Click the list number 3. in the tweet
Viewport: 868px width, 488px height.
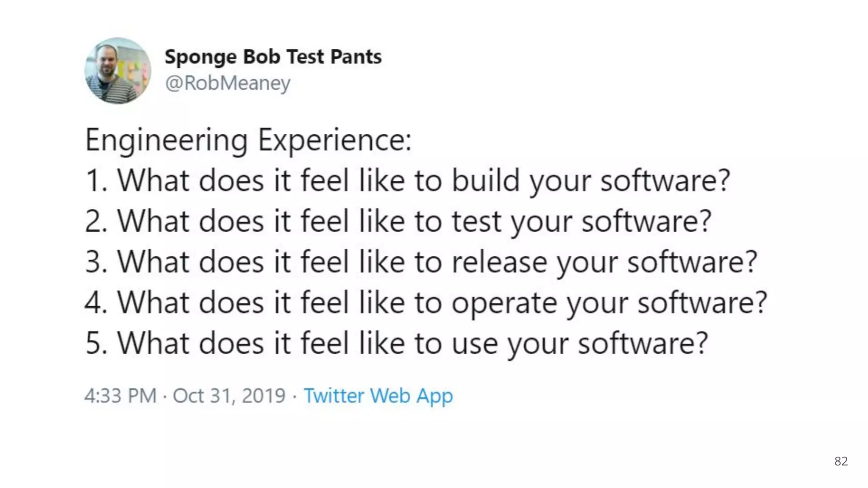(x=96, y=262)
